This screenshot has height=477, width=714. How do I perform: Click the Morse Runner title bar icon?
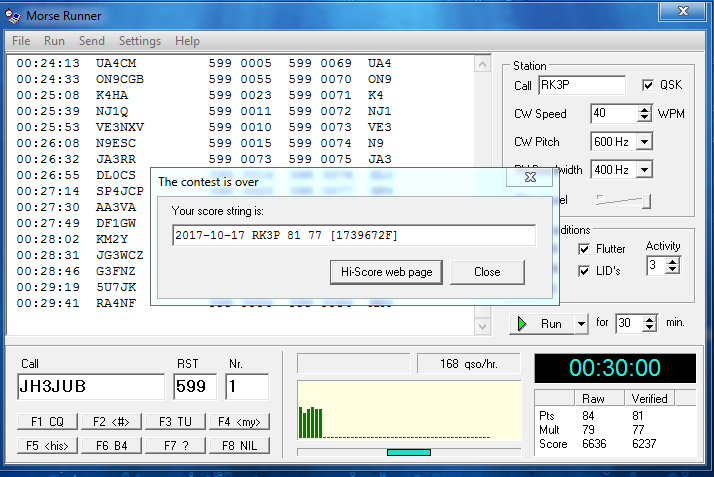(x=13, y=15)
